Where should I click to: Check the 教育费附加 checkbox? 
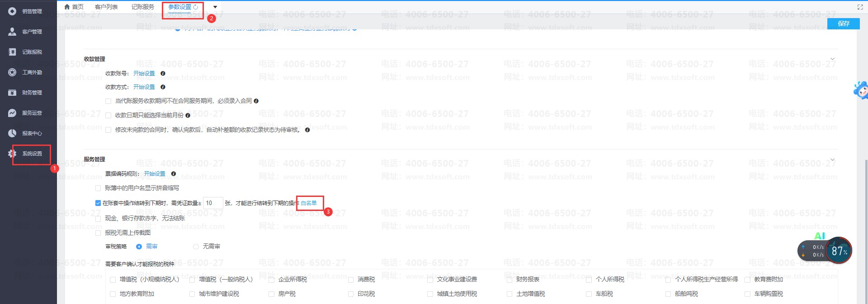point(748,280)
